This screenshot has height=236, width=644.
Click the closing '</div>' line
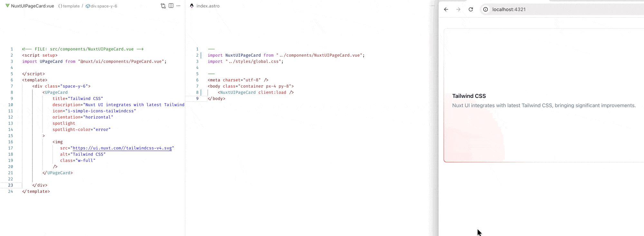pyautogui.click(x=40, y=185)
